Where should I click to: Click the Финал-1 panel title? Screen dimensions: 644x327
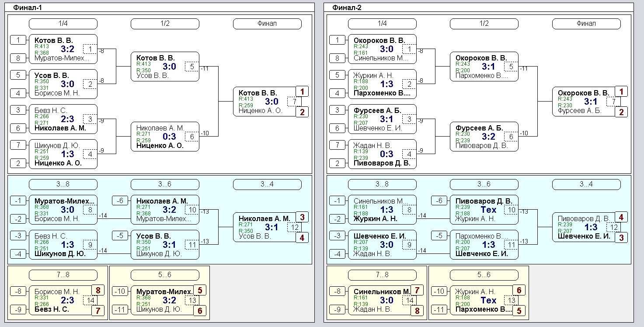[x=28, y=7]
